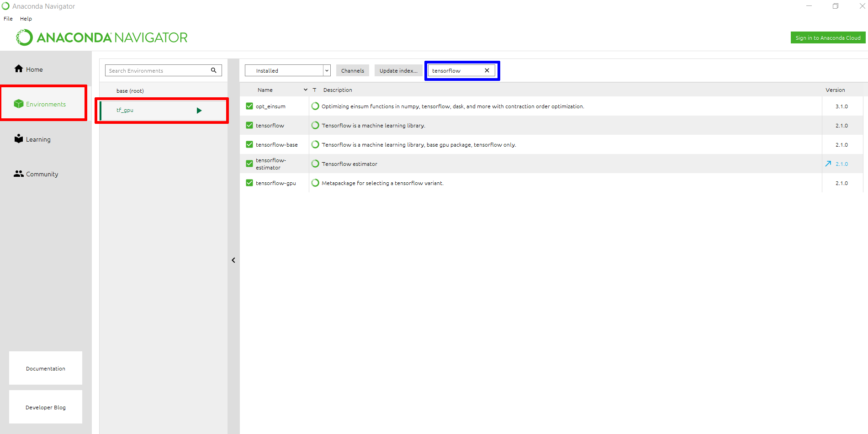The image size is (868, 434).
Task: Sort packages by the Name column
Action: (x=265, y=90)
